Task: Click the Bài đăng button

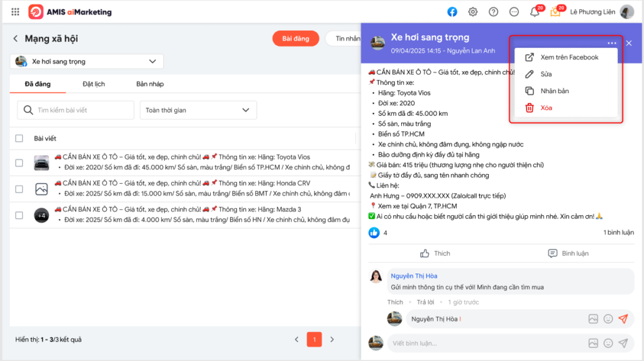Action: pos(296,38)
